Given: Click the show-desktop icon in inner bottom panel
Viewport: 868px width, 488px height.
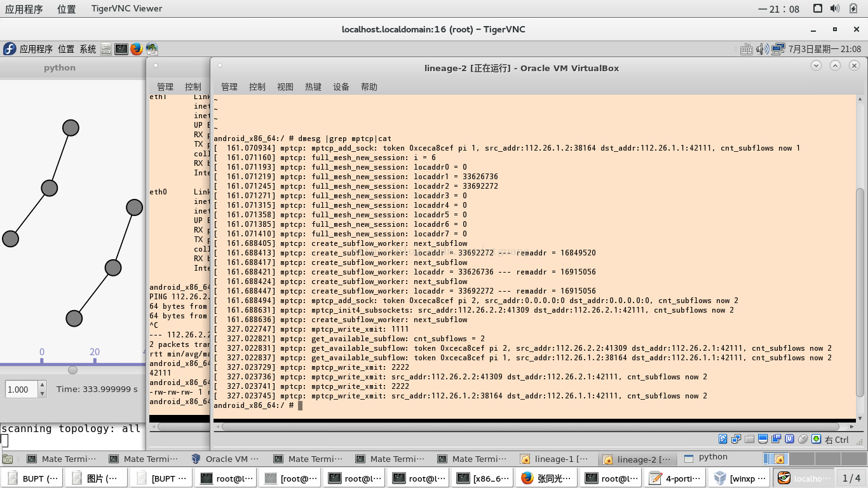Looking at the screenshot, I should click(8, 459).
